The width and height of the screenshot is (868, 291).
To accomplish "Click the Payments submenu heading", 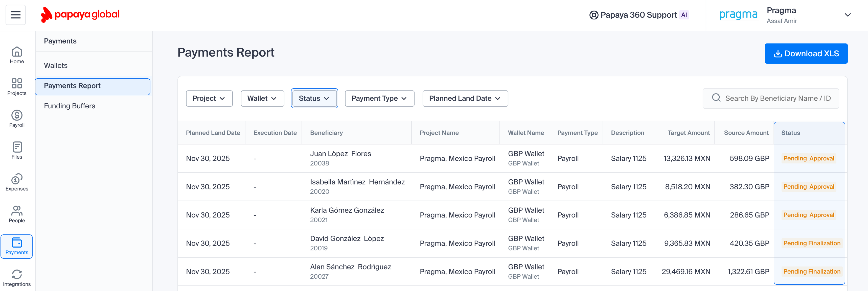I will click(x=60, y=41).
